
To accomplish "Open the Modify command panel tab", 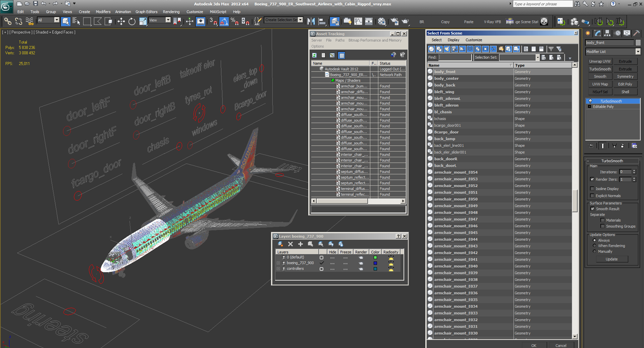I will point(598,33).
